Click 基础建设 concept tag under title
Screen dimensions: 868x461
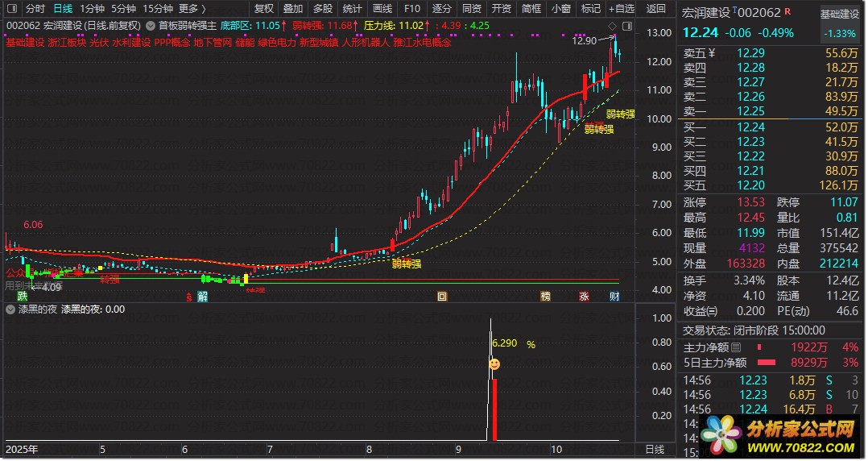pos(25,43)
